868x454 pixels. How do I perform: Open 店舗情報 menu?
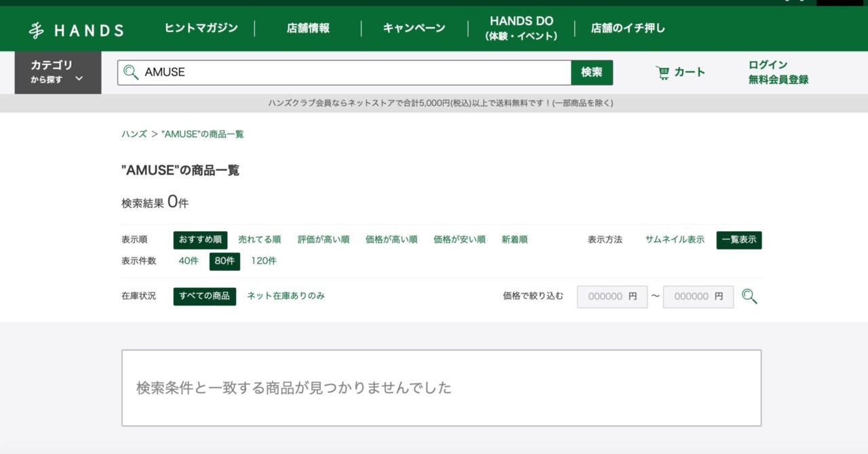click(308, 28)
